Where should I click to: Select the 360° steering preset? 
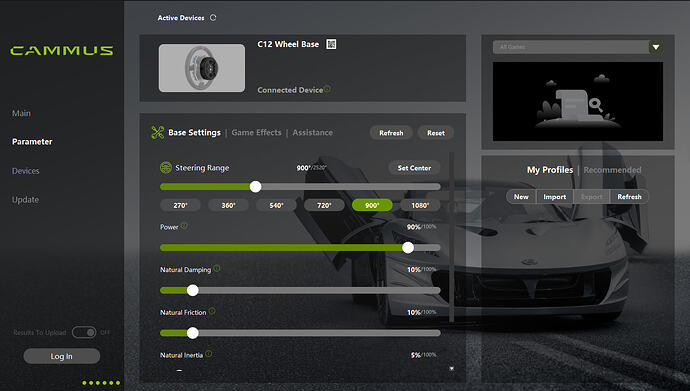[x=228, y=205]
